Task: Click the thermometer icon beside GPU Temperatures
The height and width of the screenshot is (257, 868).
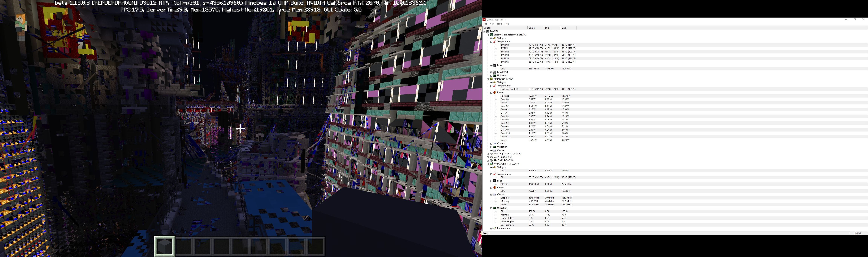Action: pyautogui.click(x=495, y=174)
